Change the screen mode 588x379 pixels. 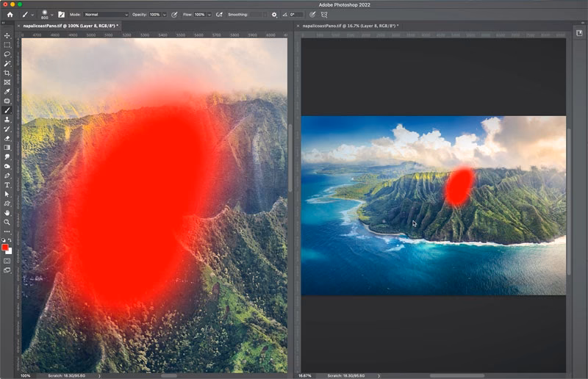7,270
